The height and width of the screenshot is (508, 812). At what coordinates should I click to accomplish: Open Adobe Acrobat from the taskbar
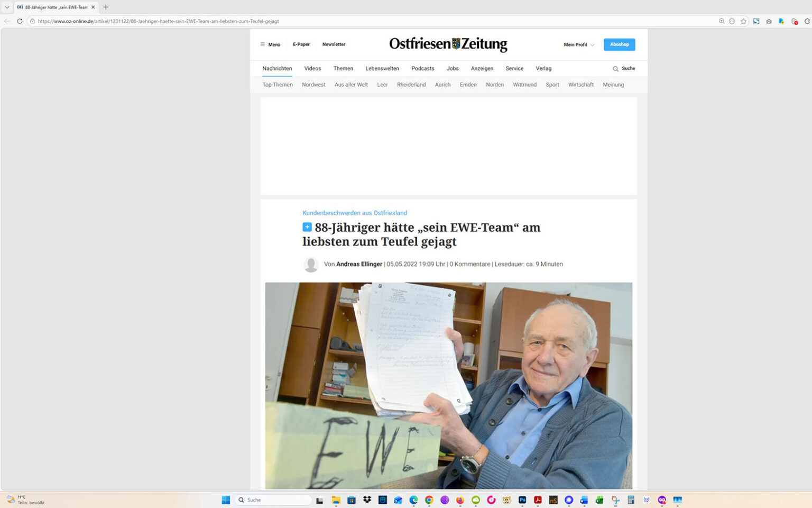[537, 500]
